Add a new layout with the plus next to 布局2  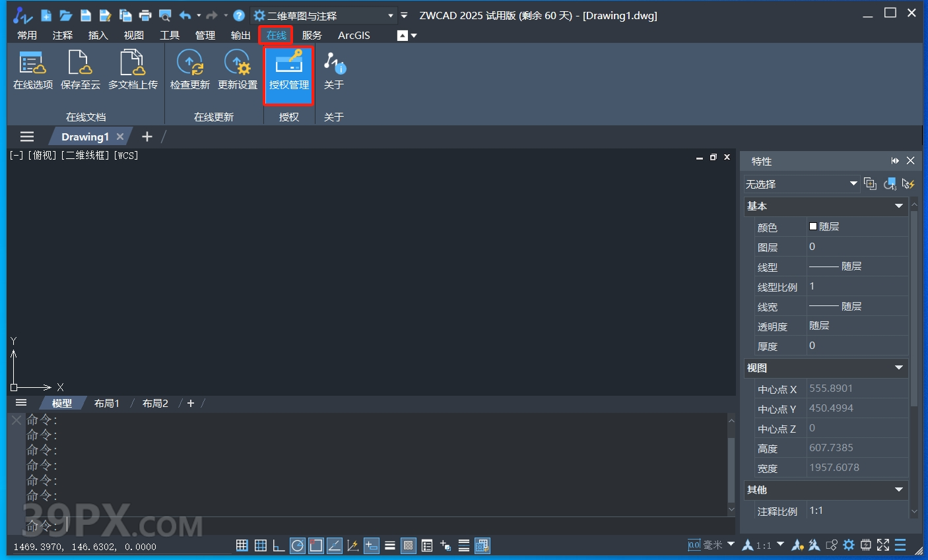(191, 403)
